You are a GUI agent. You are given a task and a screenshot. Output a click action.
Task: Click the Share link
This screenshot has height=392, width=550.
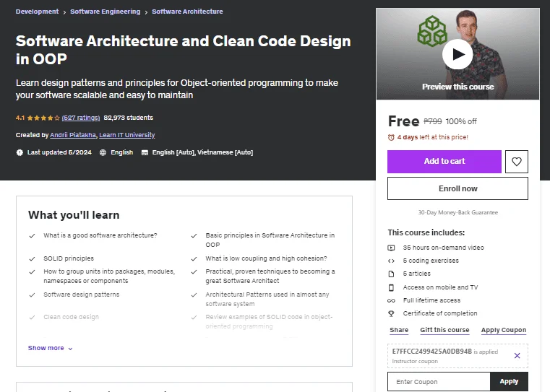click(x=399, y=330)
